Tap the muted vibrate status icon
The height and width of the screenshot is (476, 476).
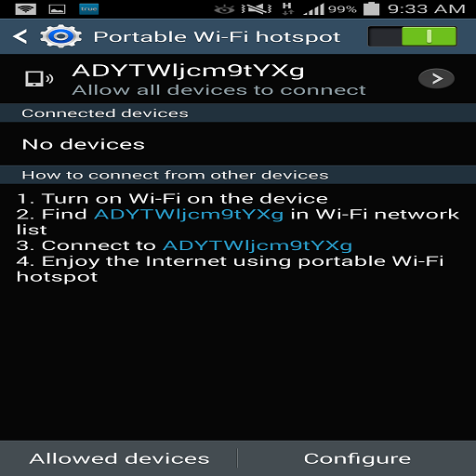pyautogui.click(x=257, y=9)
